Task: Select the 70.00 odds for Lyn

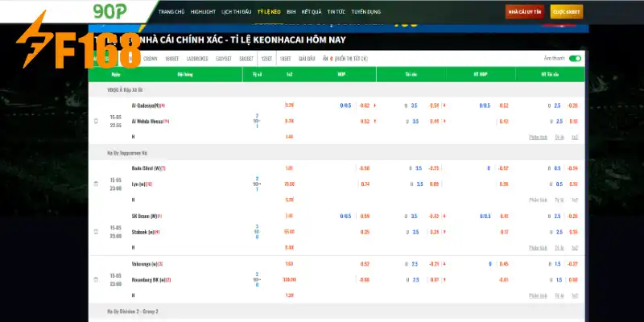Action: pyautogui.click(x=289, y=184)
